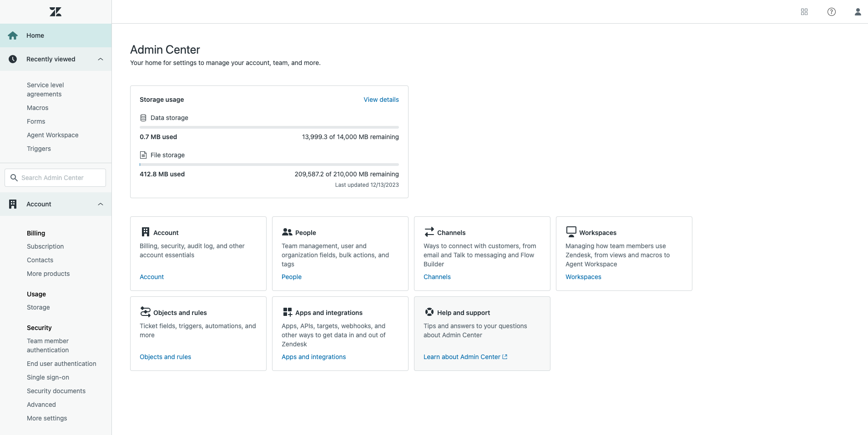Open Macros from Recently viewed

point(37,108)
